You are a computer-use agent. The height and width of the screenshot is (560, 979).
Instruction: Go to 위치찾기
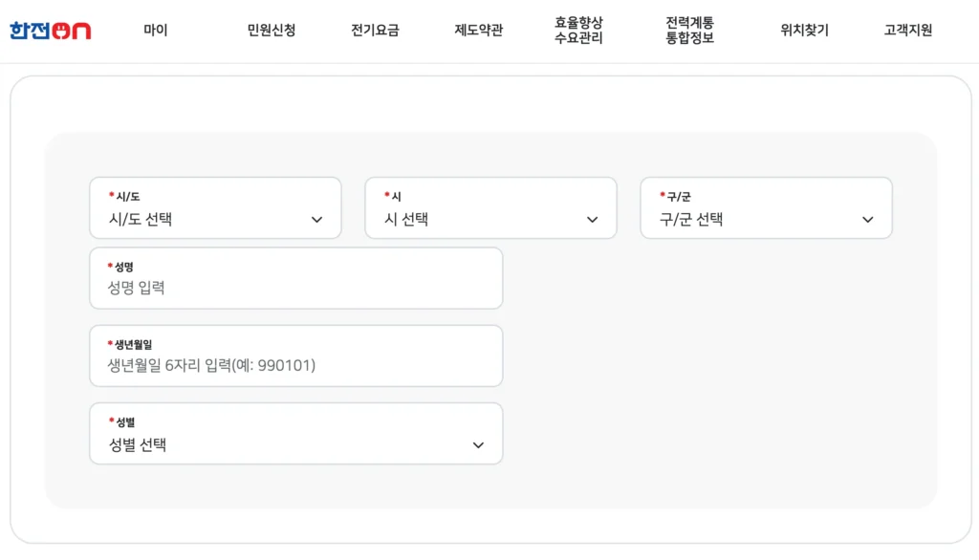tap(803, 30)
